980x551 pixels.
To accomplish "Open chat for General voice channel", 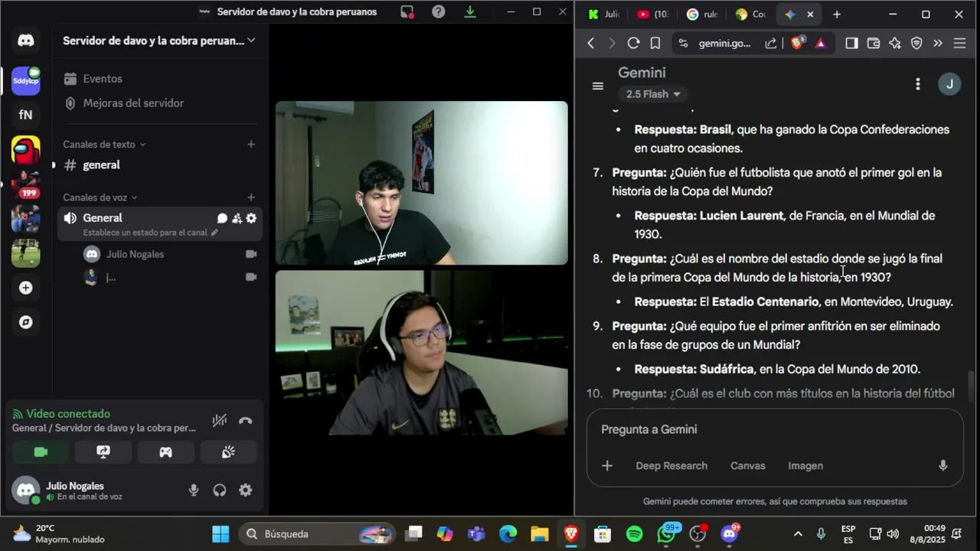I will (x=222, y=219).
